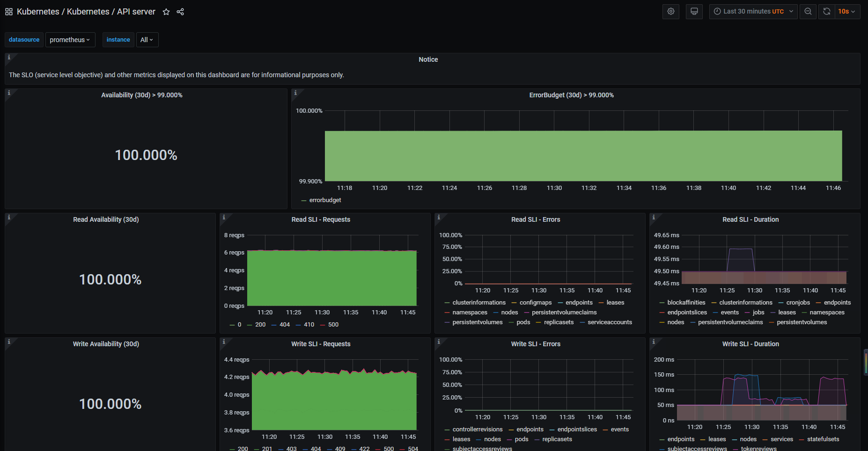This screenshot has height=451, width=868.
Task: Toggle persistentvolumeclaims in Read Errors legend
Action: 564,313
